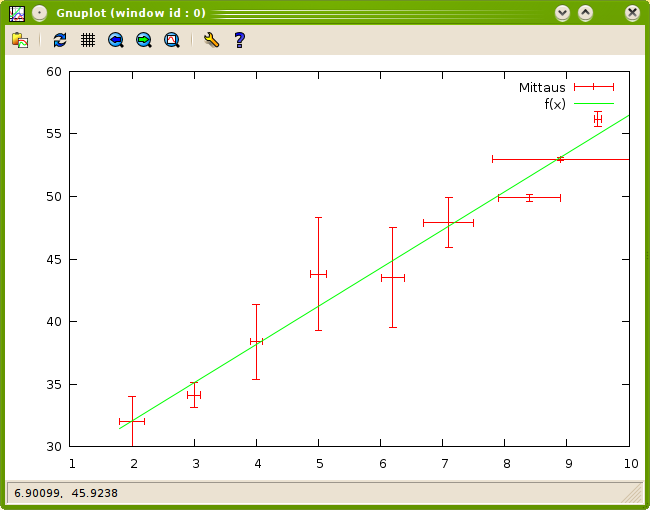Click y-axis label 40
This screenshot has height=510, width=650.
(x=54, y=321)
